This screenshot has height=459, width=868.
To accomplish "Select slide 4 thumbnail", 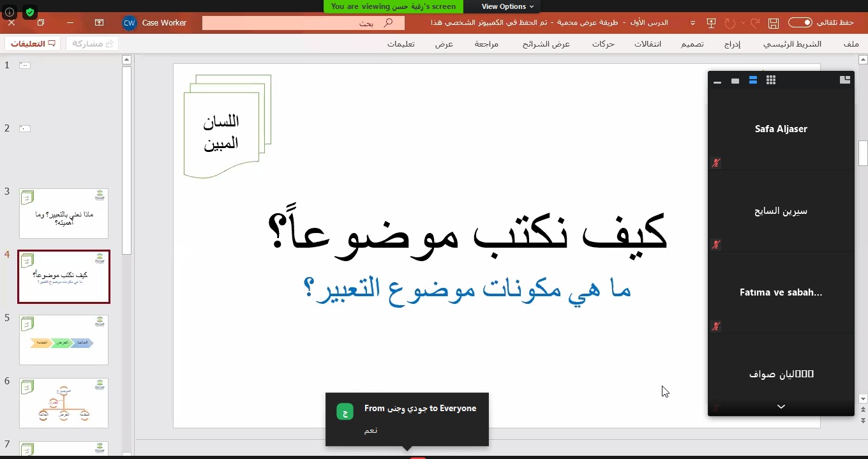I will click(64, 276).
